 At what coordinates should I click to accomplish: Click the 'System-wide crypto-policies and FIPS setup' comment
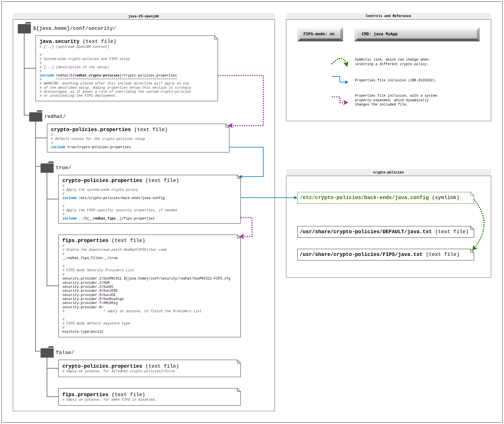(85, 59)
